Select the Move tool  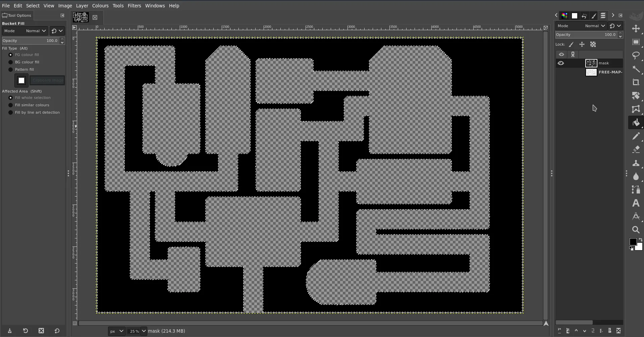(636, 29)
